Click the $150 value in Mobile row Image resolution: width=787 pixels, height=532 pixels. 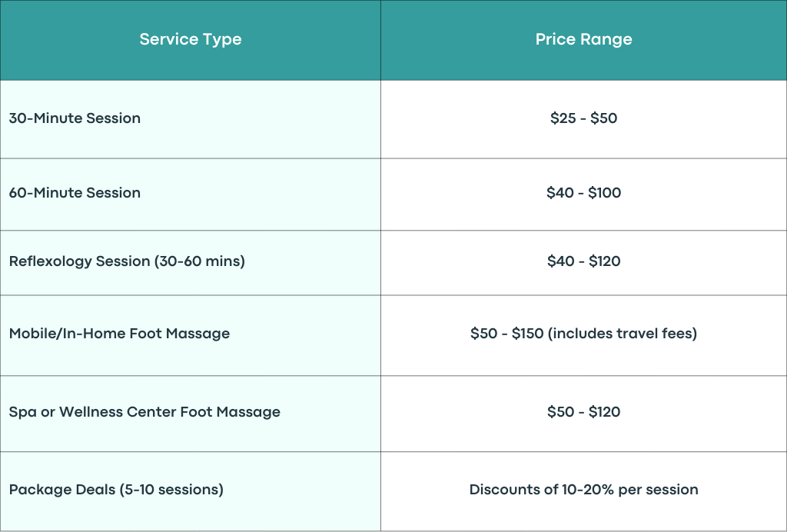click(x=527, y=334)
